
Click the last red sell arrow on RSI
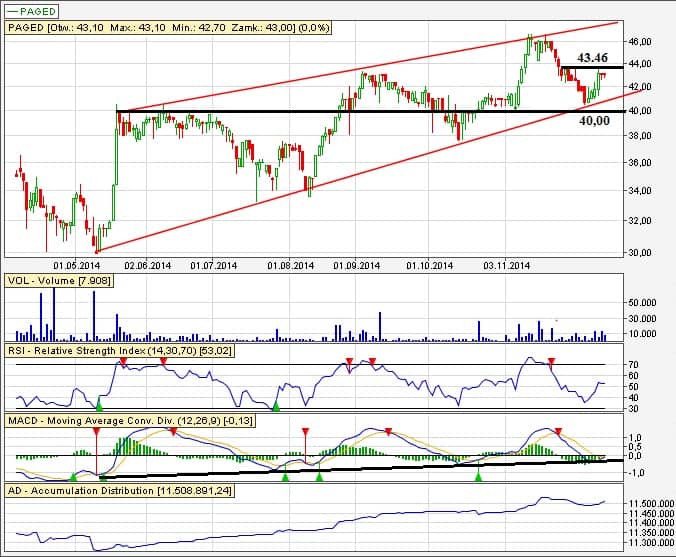(551, 360)
